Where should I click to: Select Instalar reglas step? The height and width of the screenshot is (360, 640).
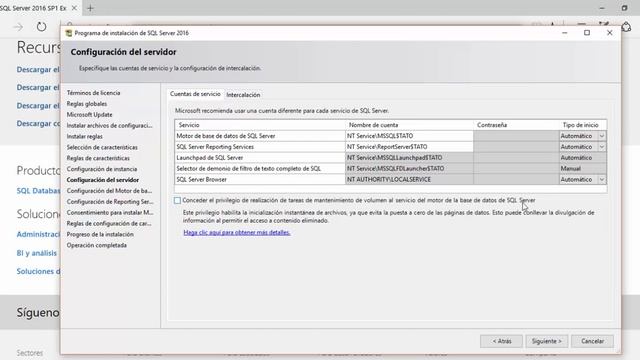84,137
